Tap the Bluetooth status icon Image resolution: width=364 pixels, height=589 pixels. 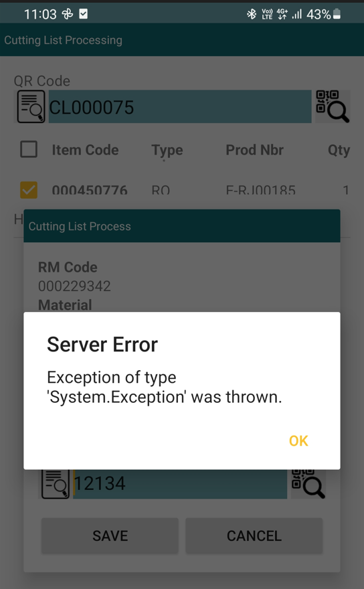pos(252,14)
